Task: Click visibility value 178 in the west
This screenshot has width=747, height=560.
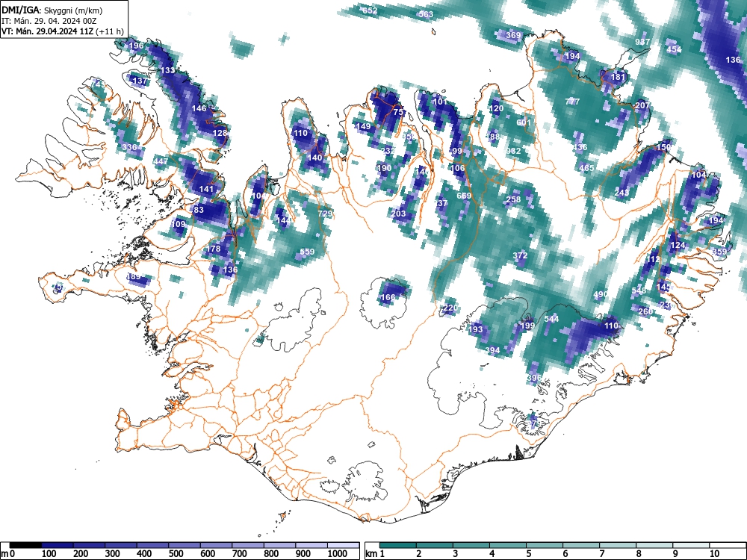Action: (213, 249)
